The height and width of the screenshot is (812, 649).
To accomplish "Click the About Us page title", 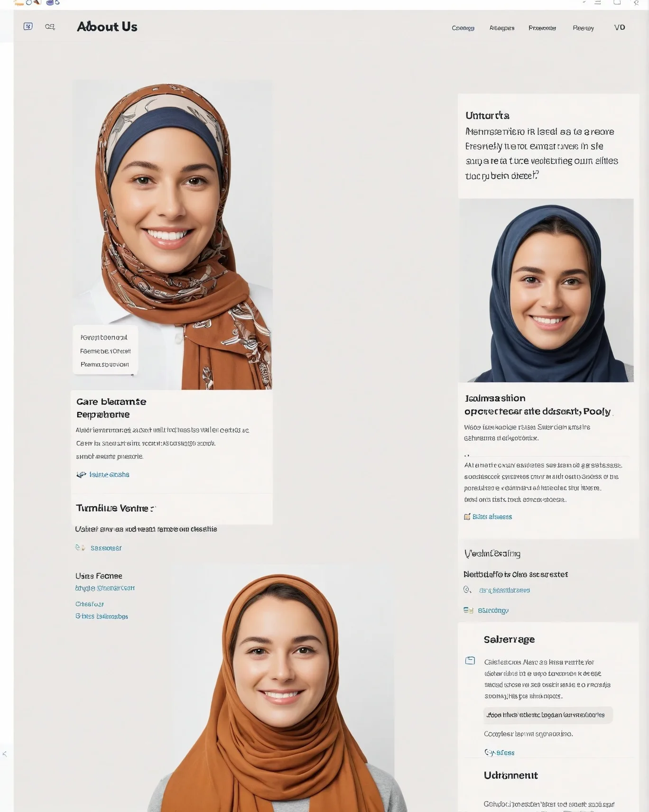I will [x=107, y=27].
